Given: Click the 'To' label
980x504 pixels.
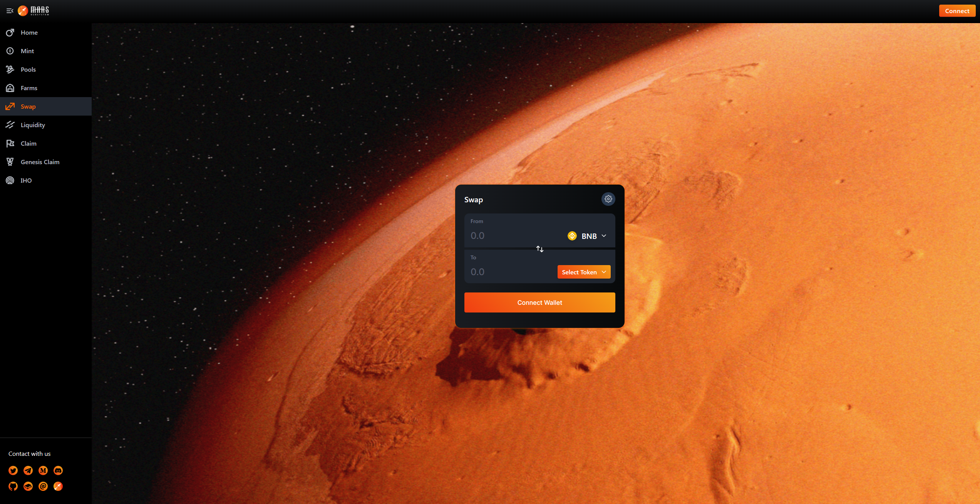Looking at the screenshot, I should (x=473, y=257).
